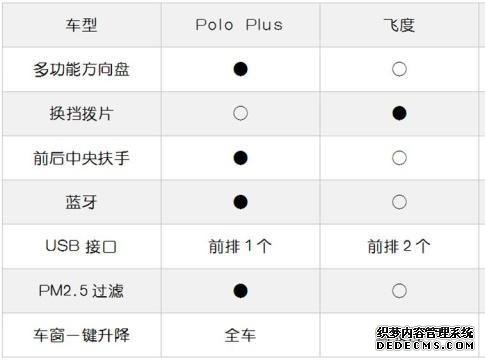Click the filled dot for Polo Plus 蓝牙

point(240,202)
